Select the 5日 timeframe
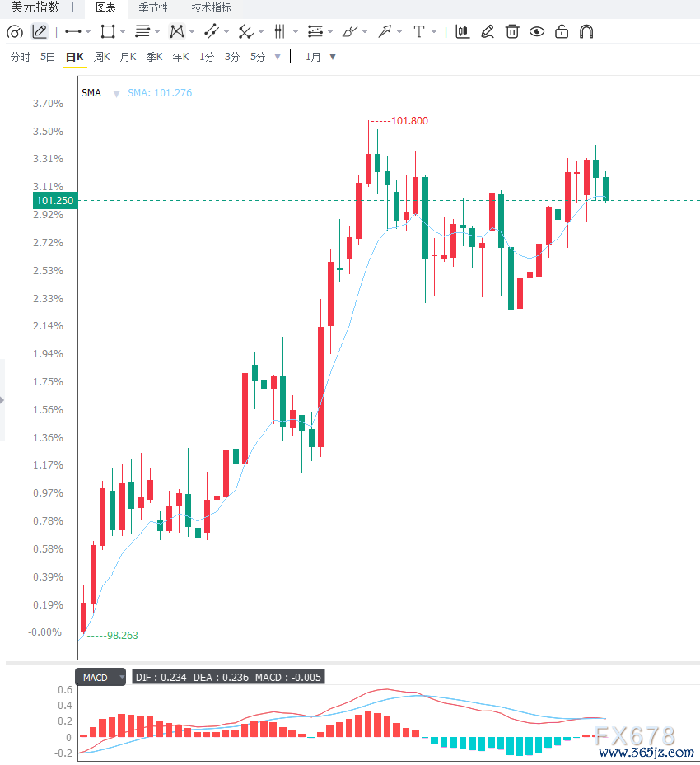700x765 pixels. [47, 57]
